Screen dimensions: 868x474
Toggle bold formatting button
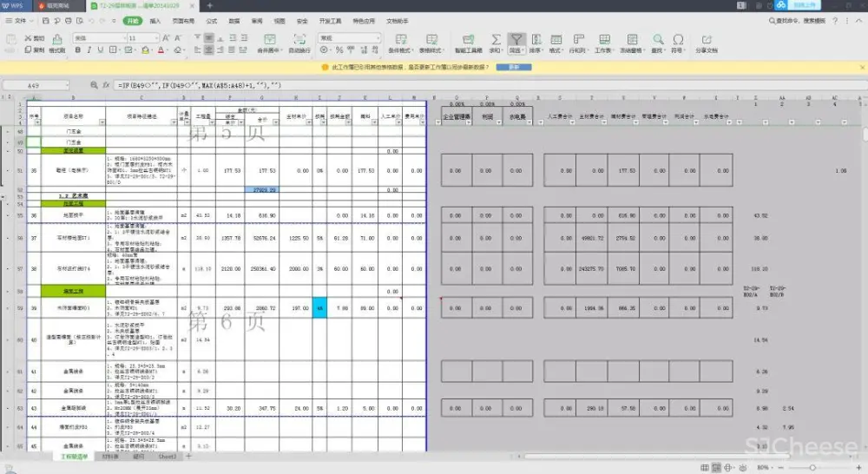(x=77, y=50)
